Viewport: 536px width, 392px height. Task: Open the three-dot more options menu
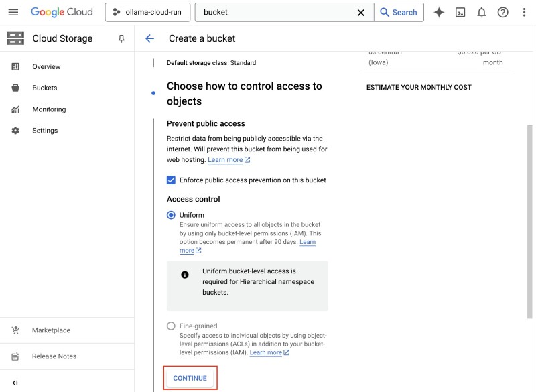(x=524, y=12)
